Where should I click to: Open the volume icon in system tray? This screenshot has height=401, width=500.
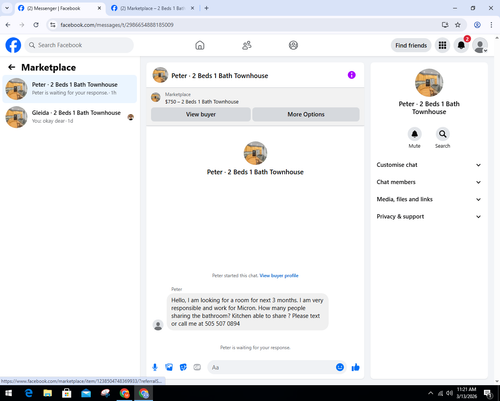pyautogui.click(x=450, y=393)
